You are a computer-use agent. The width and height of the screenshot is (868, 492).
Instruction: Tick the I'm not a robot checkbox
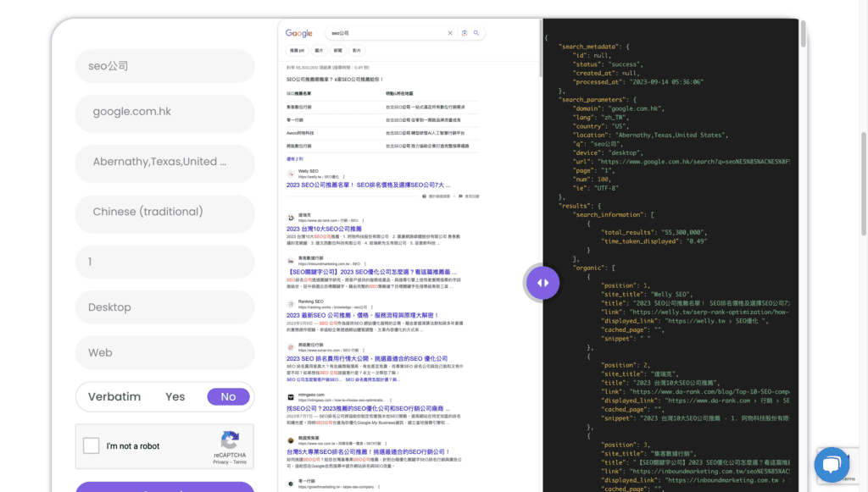point(92,445)
